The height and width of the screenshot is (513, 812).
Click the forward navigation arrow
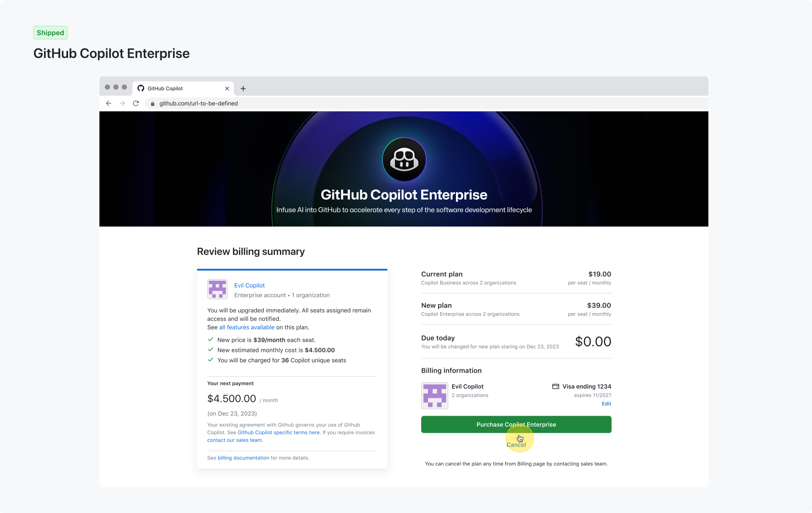coord(122,103)
